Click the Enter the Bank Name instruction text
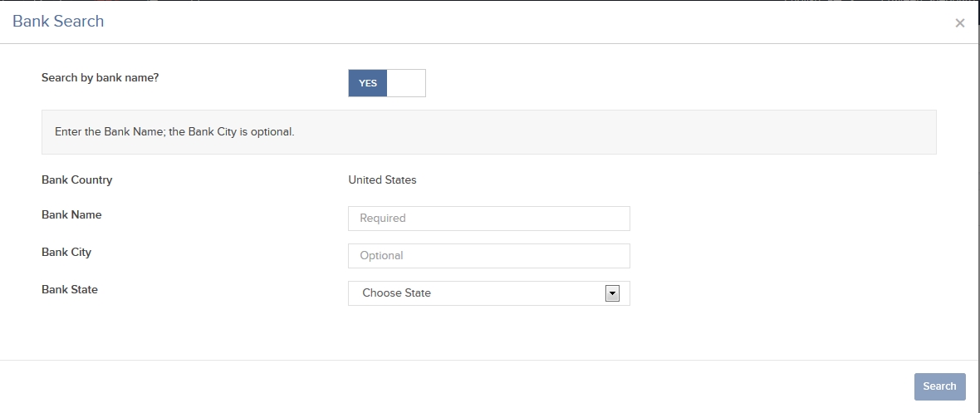Screen dimensions: 980x413 tap(174, 133)
